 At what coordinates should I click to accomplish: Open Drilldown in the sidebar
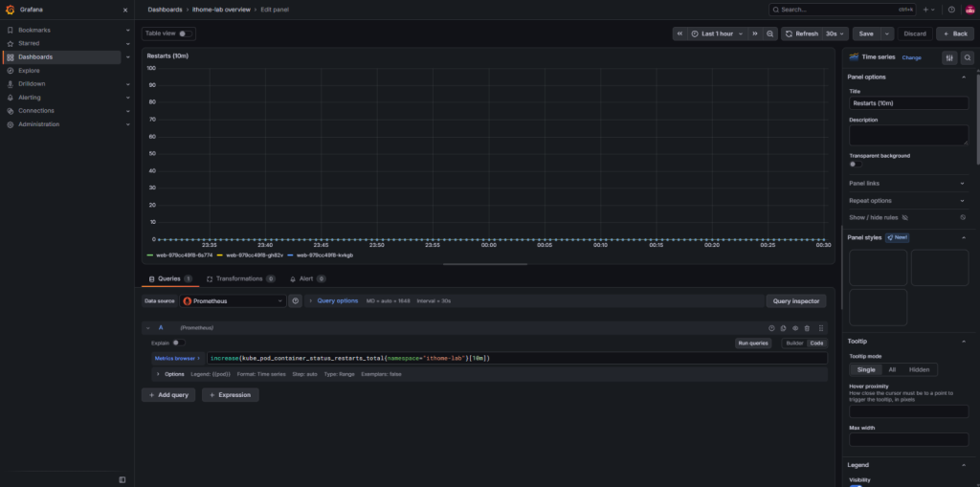tap(32, 84)
